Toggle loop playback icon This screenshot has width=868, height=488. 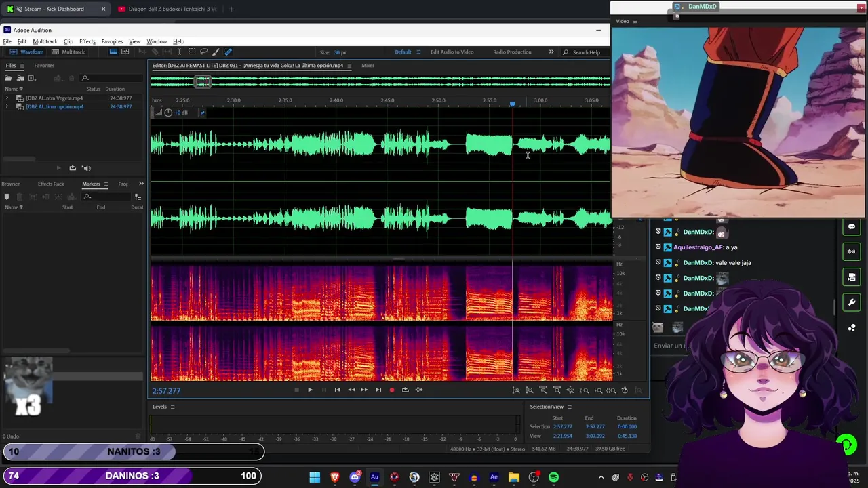(405, 390)
